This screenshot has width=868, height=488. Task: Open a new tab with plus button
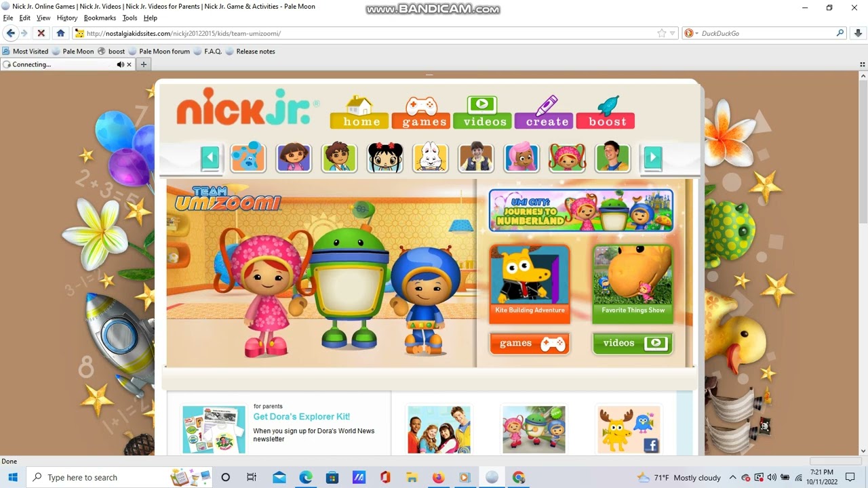pyautogui.click(x=144, y=64)
